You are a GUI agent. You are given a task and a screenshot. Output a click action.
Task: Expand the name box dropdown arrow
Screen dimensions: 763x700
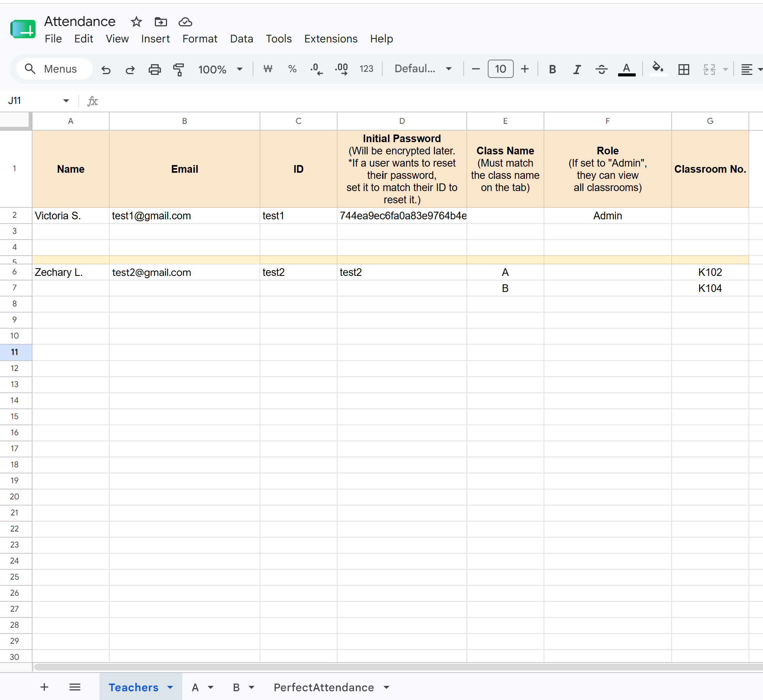coord(66,101)
